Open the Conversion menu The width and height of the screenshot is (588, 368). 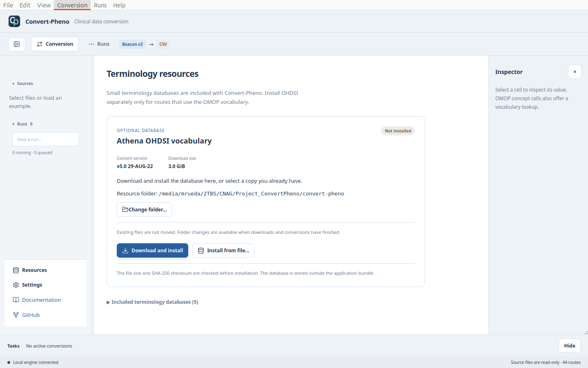click(x=72, y=5)
